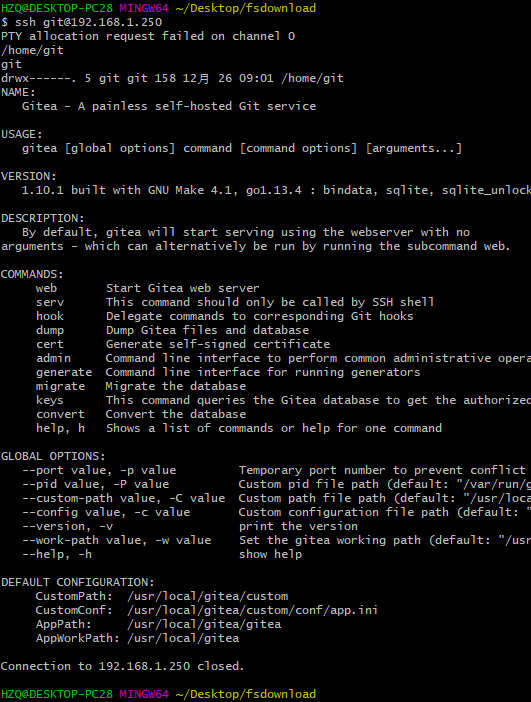Click the 'cert' command entry
The height and width of the screenshot is (702, 531).
tap(50, 344)
